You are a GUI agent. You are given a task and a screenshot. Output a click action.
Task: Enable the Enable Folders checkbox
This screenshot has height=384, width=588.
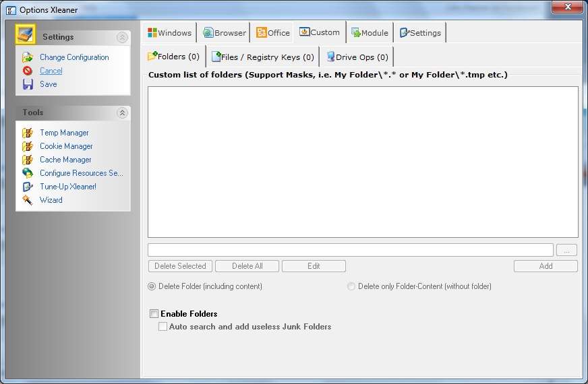click(154, 313)
